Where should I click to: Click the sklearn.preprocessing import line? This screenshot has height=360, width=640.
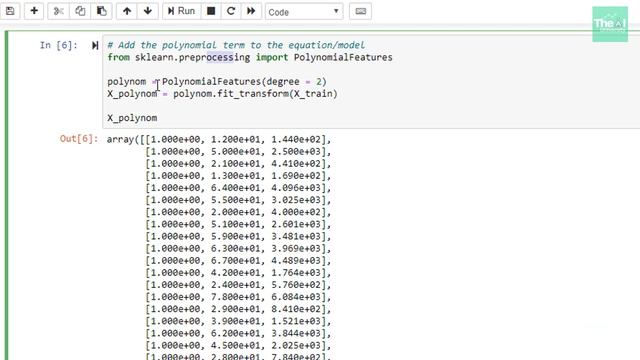[250, 57]
